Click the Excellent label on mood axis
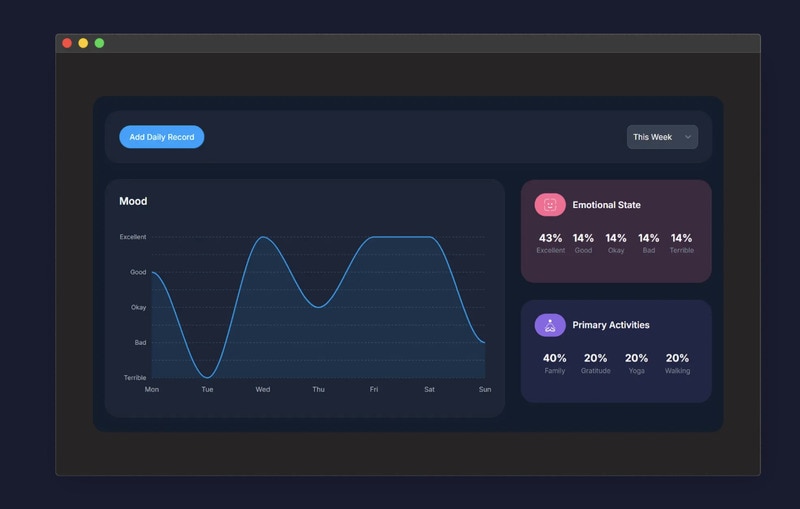The height and width of the screenshot is (509, 800). coord(133,237)
